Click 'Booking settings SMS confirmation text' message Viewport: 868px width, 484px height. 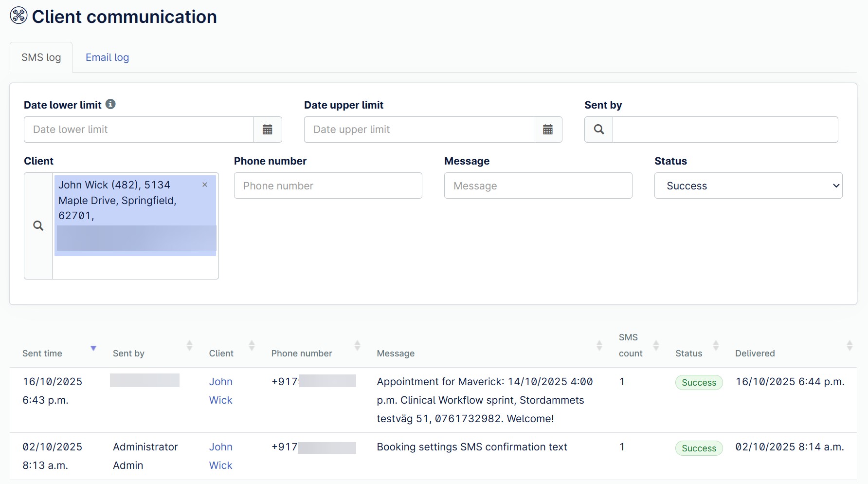(472, 447)
